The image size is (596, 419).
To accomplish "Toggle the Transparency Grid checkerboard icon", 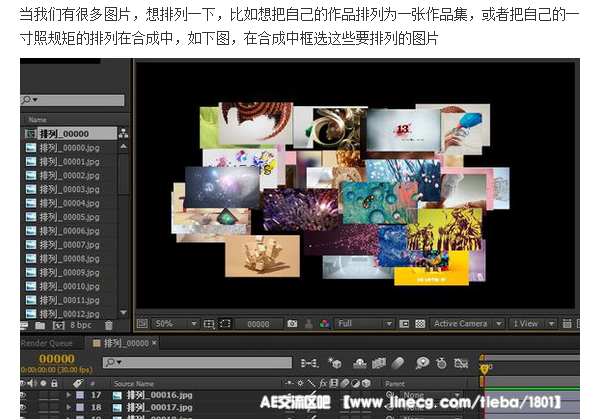I will coord(420,324).
